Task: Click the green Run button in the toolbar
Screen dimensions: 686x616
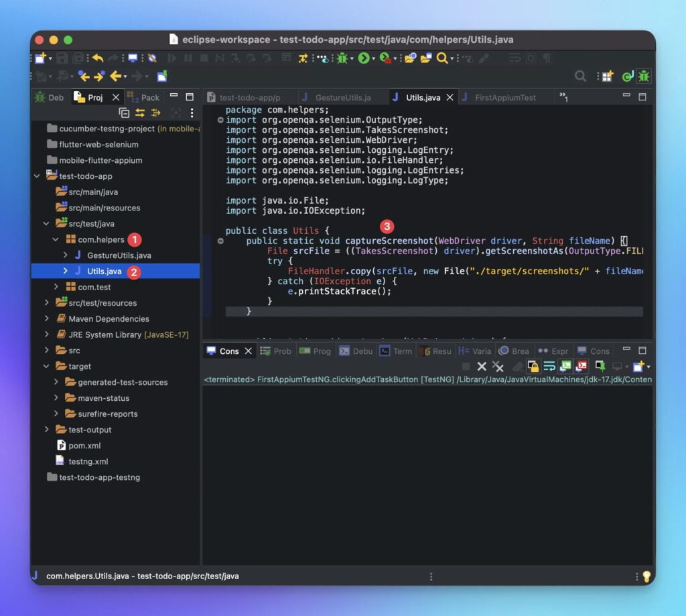Action: 364,58
